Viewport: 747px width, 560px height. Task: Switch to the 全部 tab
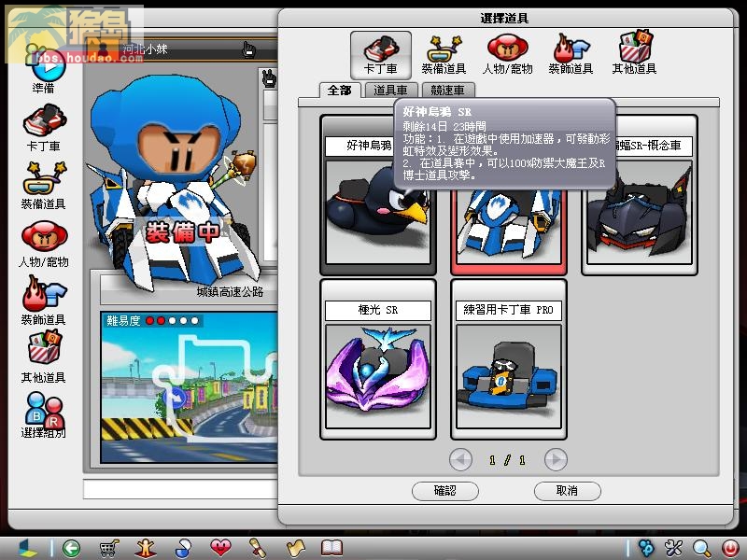click(339, 90)
